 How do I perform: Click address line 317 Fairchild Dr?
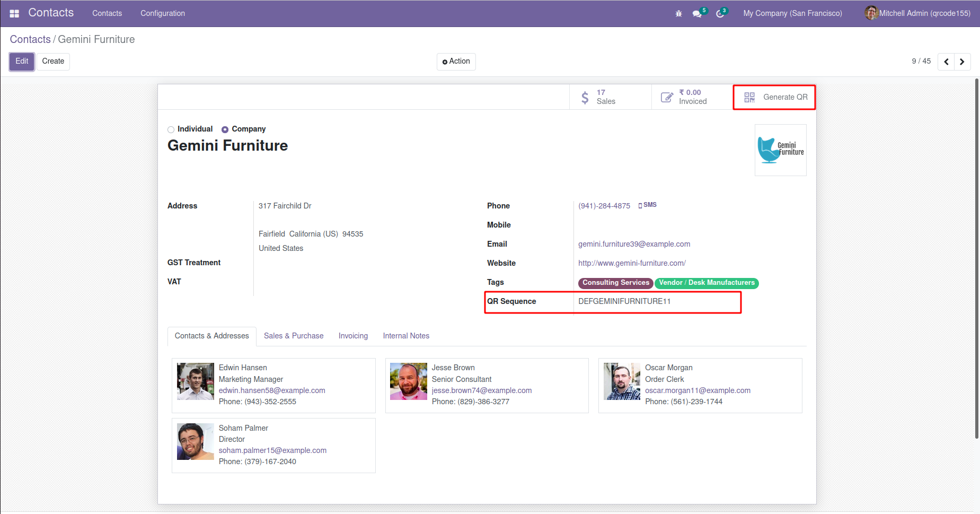(x=285, y=206)
